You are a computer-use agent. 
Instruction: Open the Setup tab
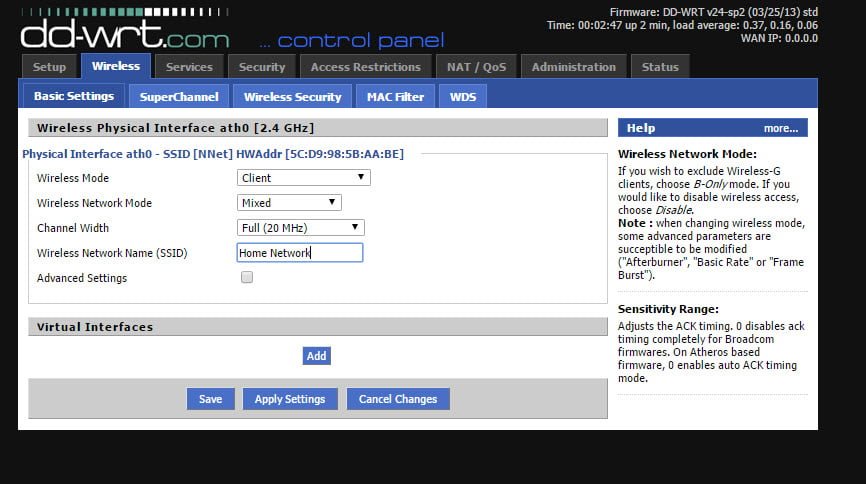49,67
